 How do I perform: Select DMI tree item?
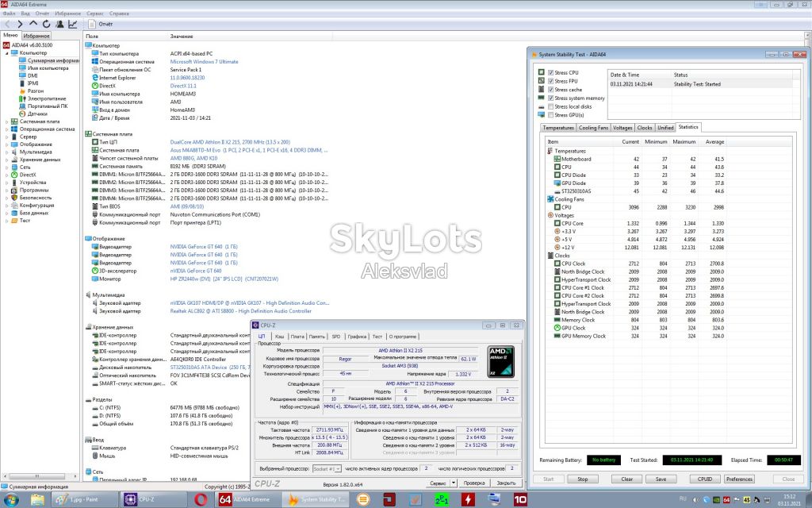[32, 75]
